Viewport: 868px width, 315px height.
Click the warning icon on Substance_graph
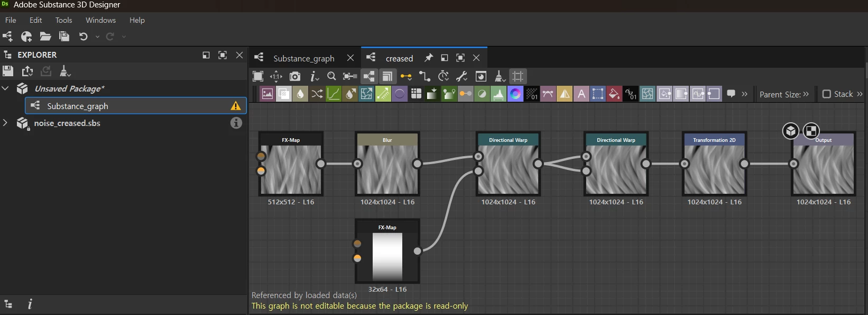236,106
